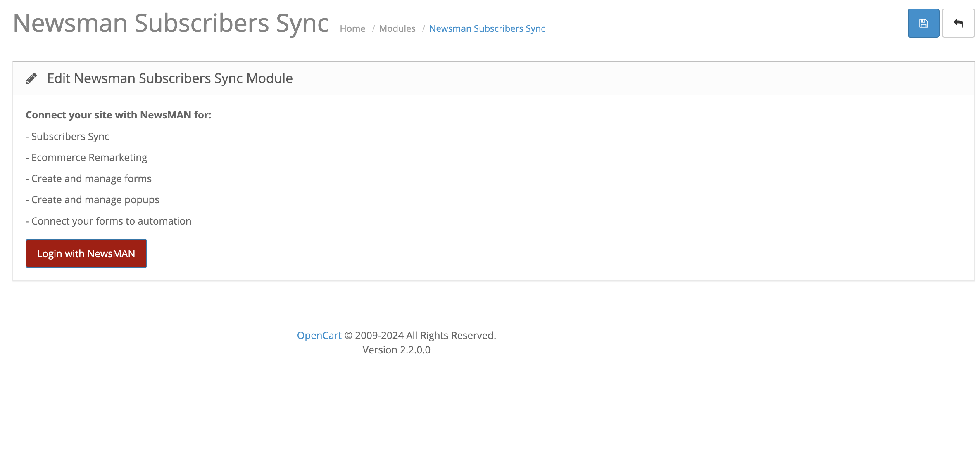
Task: Click the '- Create and manage popups' line
Action: 92,199
